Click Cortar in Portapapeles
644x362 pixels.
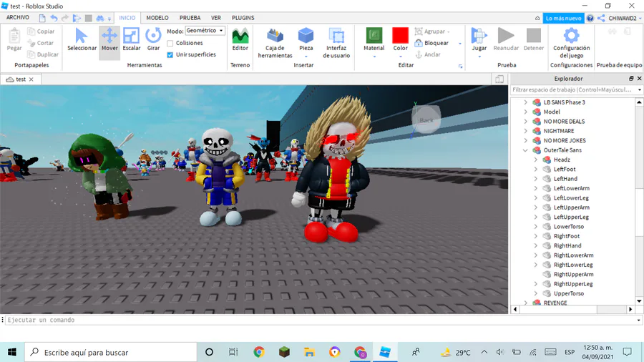click(x=41, y=43)
